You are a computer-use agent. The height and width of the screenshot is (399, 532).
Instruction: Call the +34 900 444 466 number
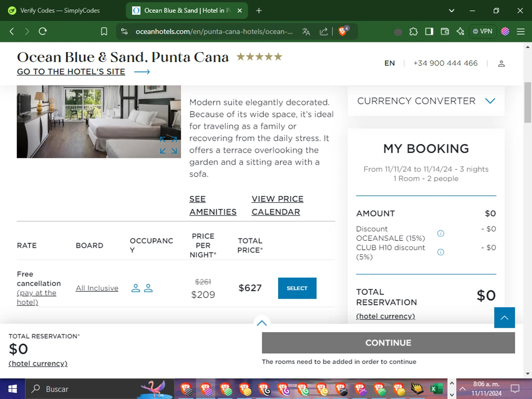point(445,63)
